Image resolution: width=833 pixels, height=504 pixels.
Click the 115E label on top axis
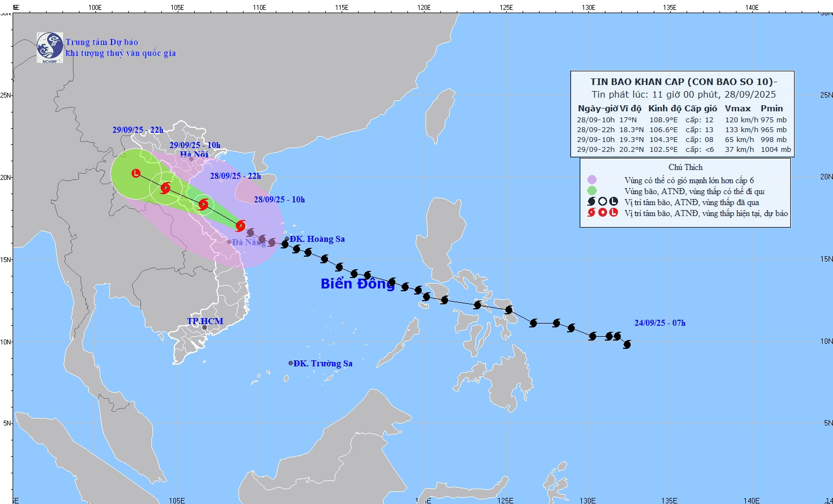pos(342,8)
